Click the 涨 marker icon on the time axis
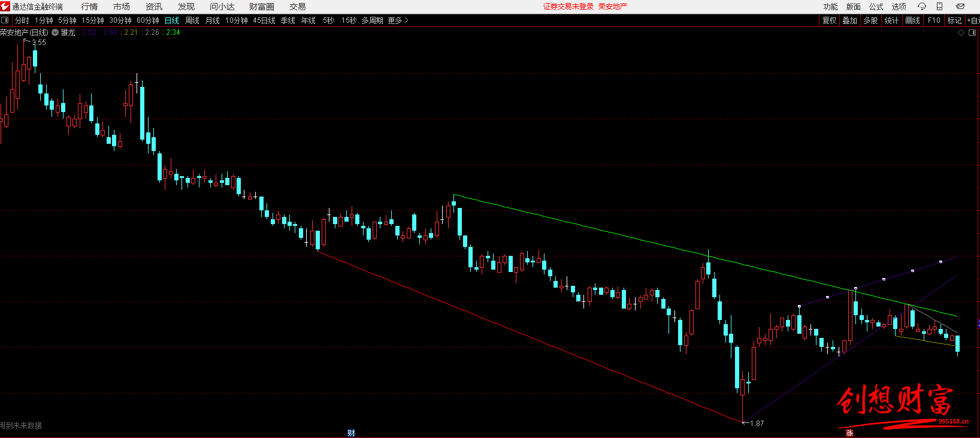Image resolution: width=980 pixels, height=438 pixels. coord(849,433)
